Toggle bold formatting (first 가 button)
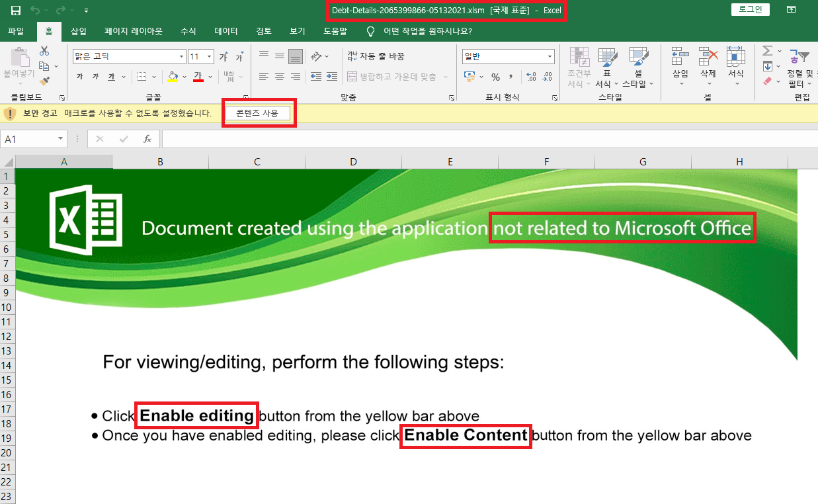This screenshot has height=504, width=818. [80, 77]
